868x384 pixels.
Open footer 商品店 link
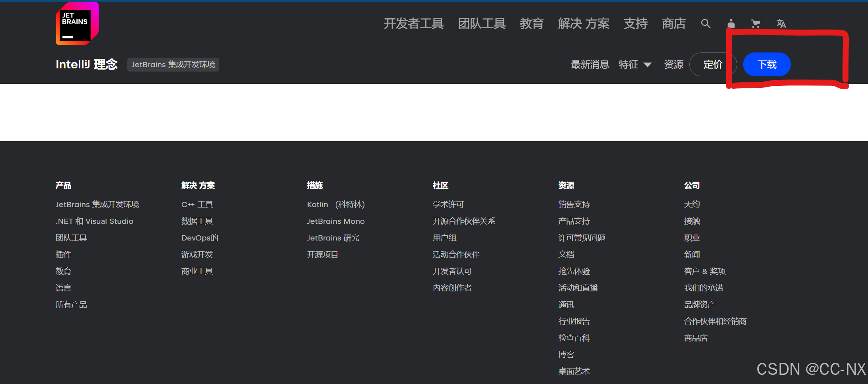[696, 338]
